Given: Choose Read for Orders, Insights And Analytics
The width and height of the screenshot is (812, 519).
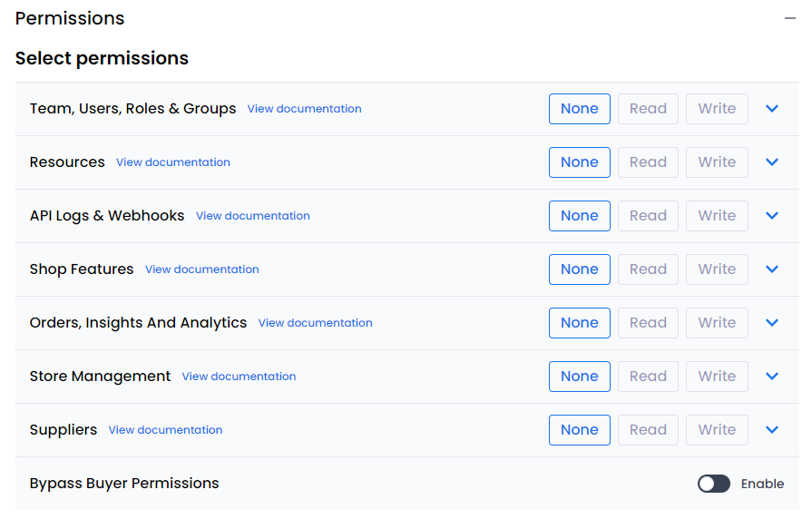Looking at the screenshot, I should pyautogui.click(x=648, y=323).
